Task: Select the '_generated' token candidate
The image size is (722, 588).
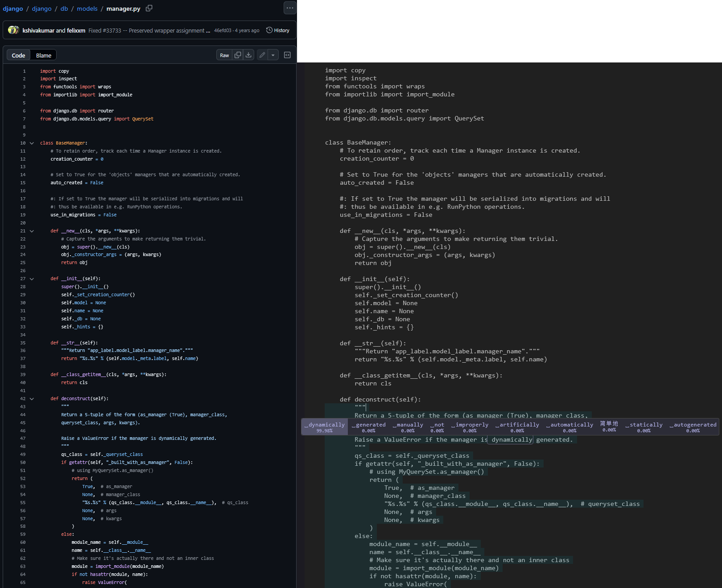Action: (x=369, y=427)
